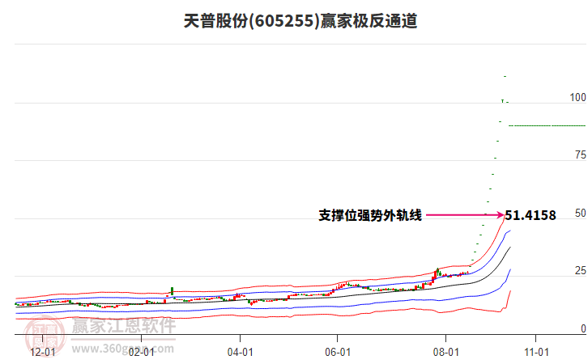
Task: Click the 25 price axis label
Action: tap(580, 271)
